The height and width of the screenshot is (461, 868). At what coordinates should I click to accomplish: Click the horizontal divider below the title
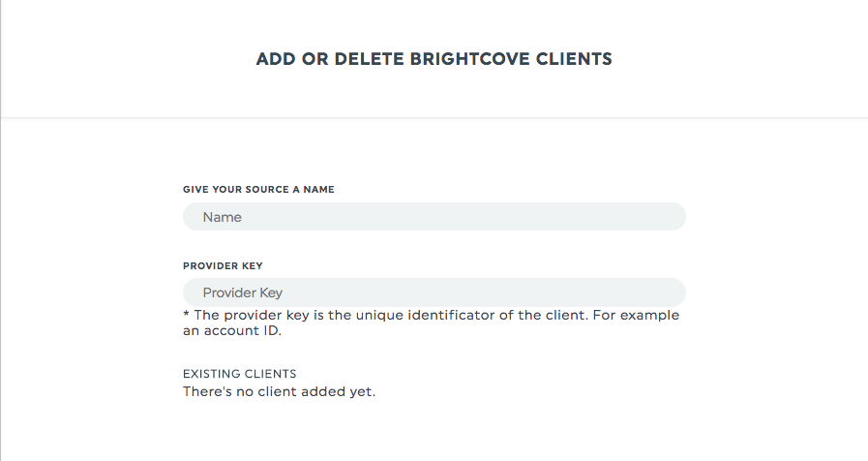(434, 117)
